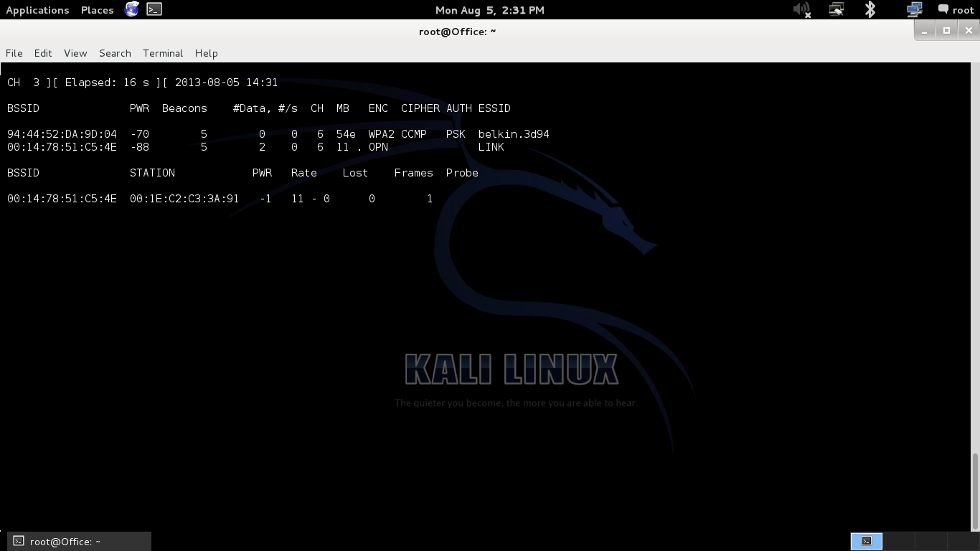Click the muted volume icon
The height and width of the screenshot is (551, 980).
click(802, 10)
